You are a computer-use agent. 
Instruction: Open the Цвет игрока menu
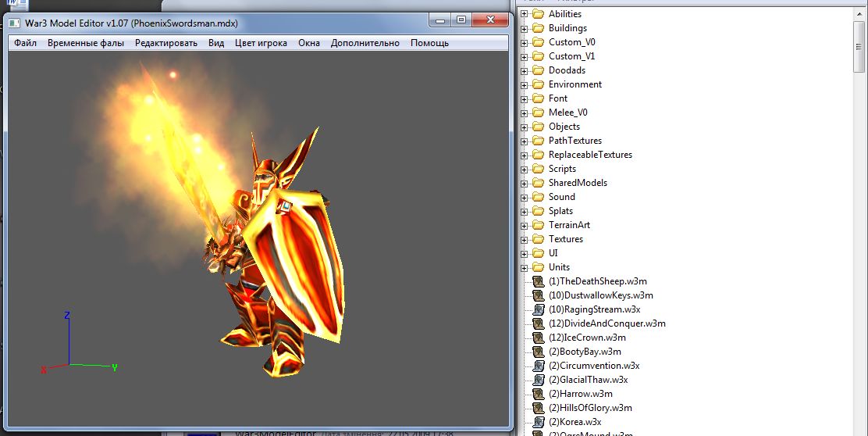tap(261, 43)
